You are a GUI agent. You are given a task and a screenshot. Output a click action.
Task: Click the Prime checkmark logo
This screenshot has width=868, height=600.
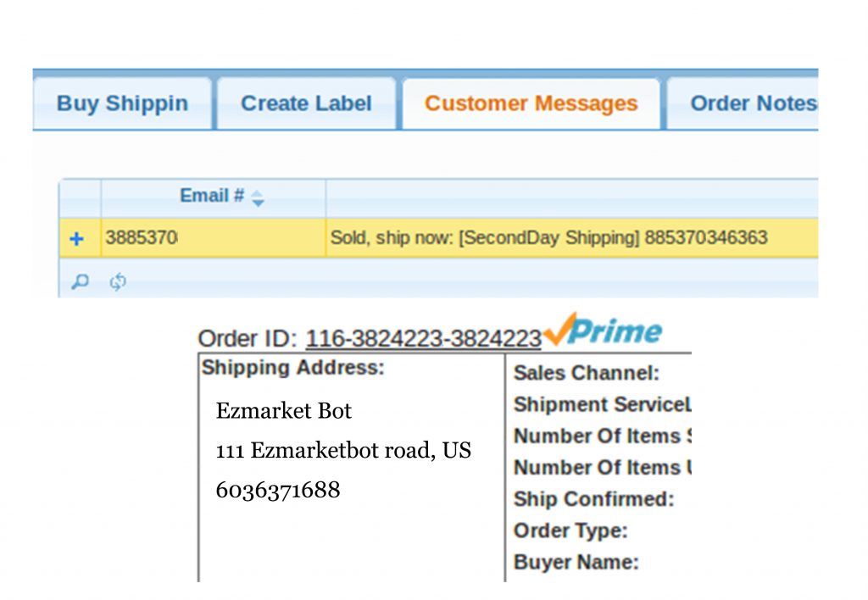click(603, 330)
